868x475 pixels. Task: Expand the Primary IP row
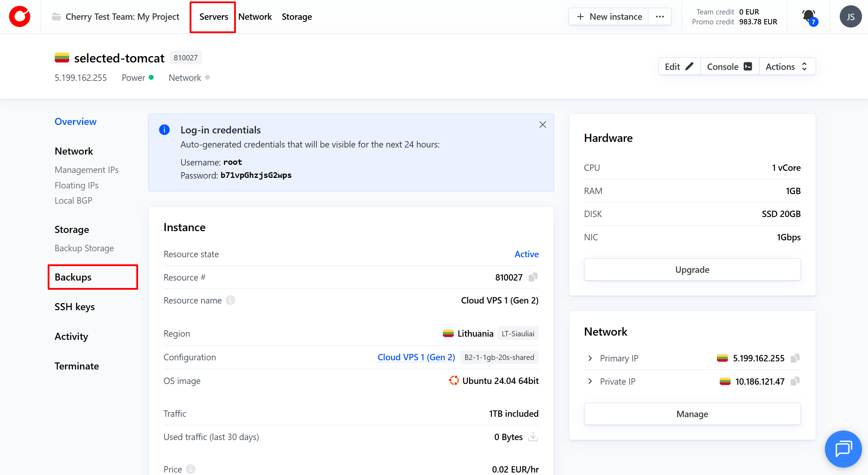(x=590, y=358)
